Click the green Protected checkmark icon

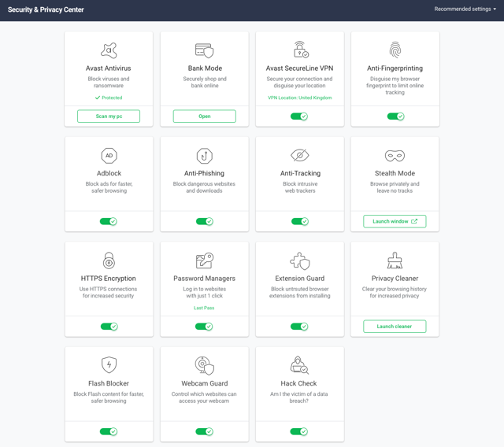98,98
